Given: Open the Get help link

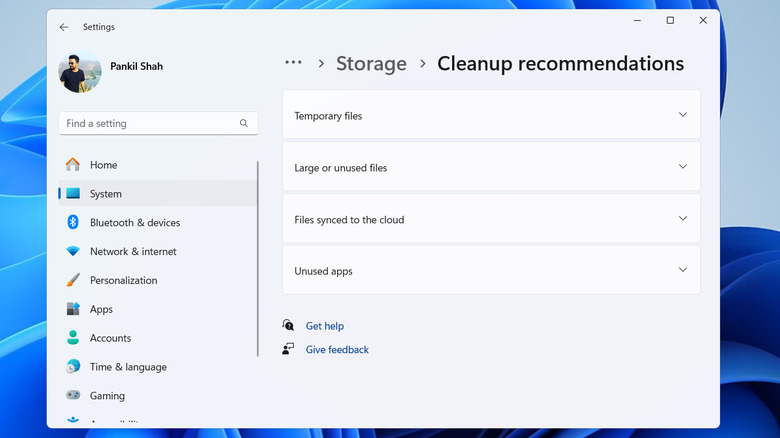Looking at the screenshot, I should point(324,326).
